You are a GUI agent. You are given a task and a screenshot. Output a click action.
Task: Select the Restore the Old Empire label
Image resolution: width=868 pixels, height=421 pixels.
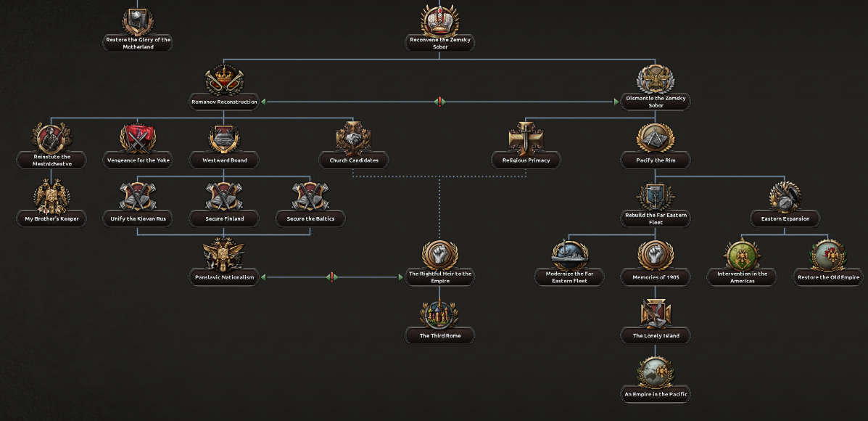tap(827, 277)
